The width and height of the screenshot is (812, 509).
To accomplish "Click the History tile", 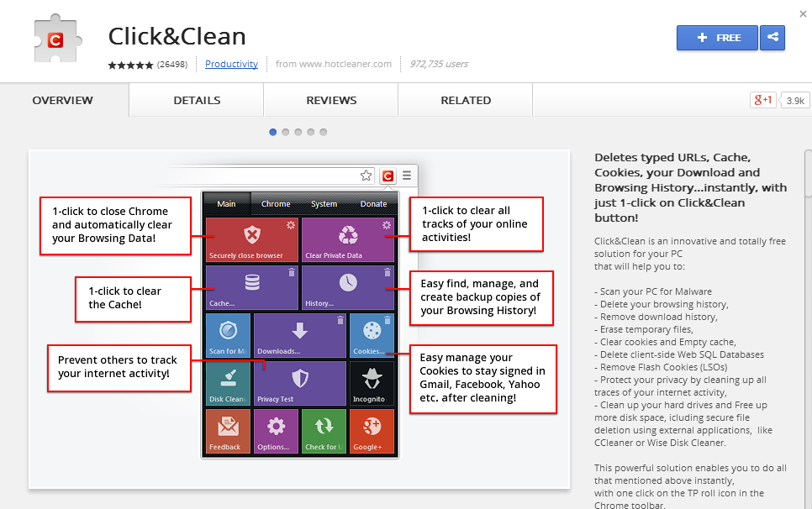I will pyautogui.click(x=348, y=287).
